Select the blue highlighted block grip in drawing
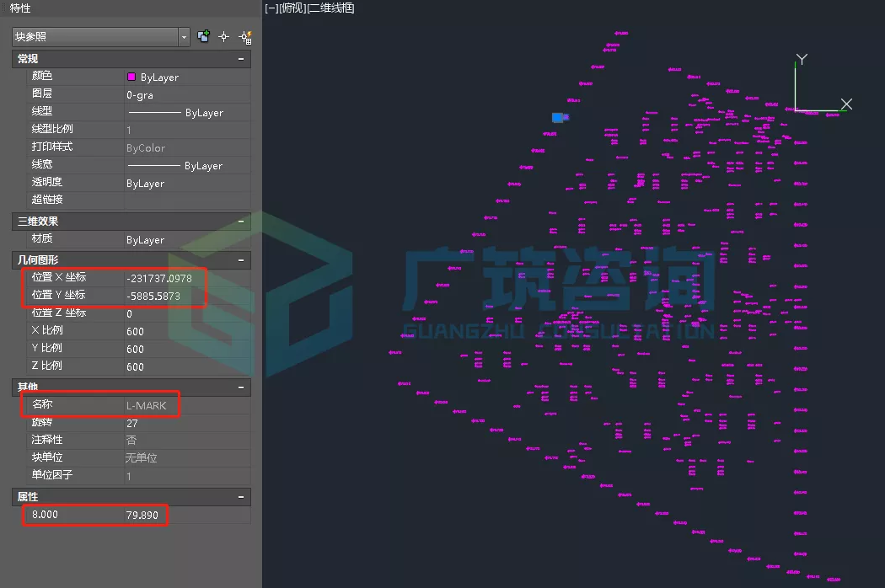Viewport: 885px width, 588px height. click(x=559, y=117)
